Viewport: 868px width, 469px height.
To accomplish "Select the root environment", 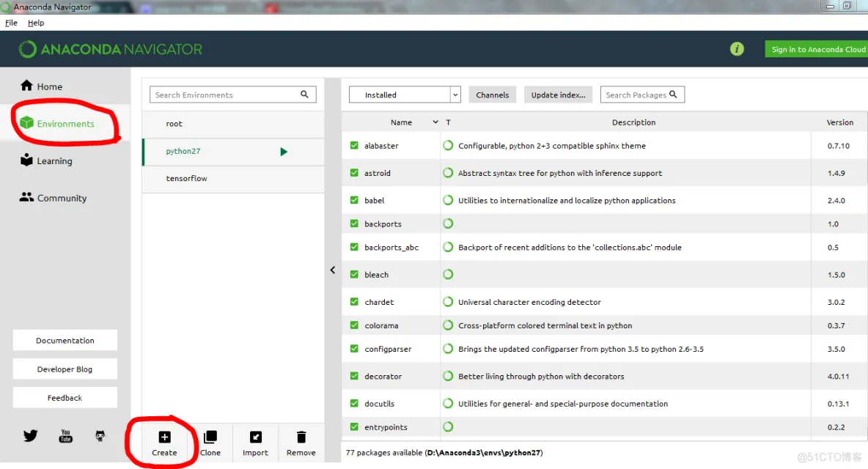I will 233,124.
